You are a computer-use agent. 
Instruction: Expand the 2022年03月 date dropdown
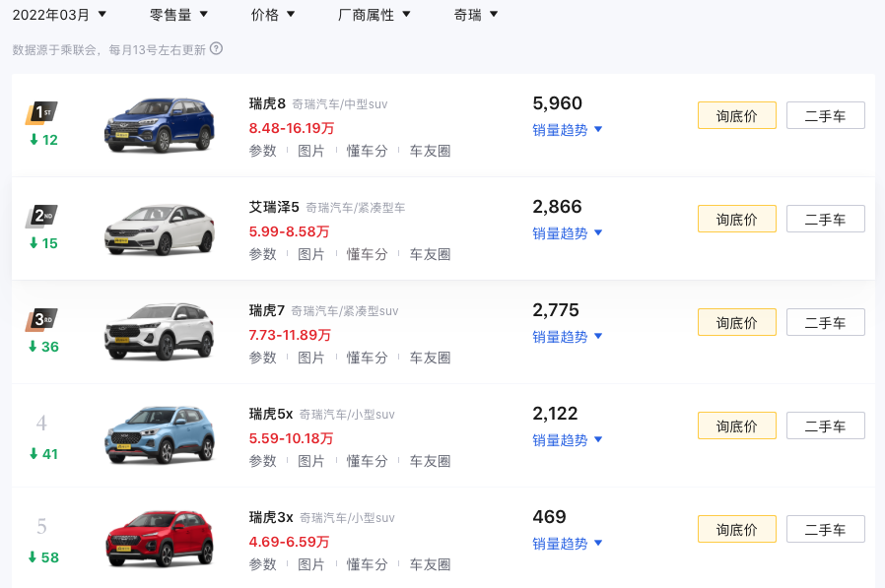pyautogui.click(x=59, y=15)
